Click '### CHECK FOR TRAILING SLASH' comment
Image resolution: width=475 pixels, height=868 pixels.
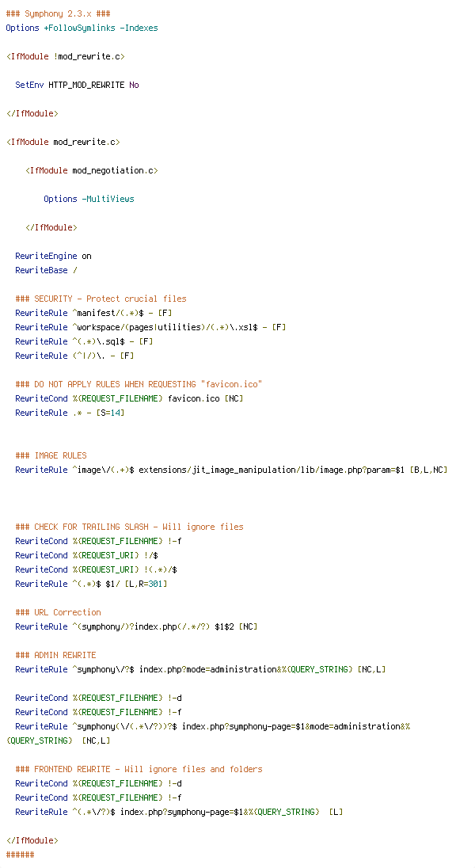tap(130, 527)
